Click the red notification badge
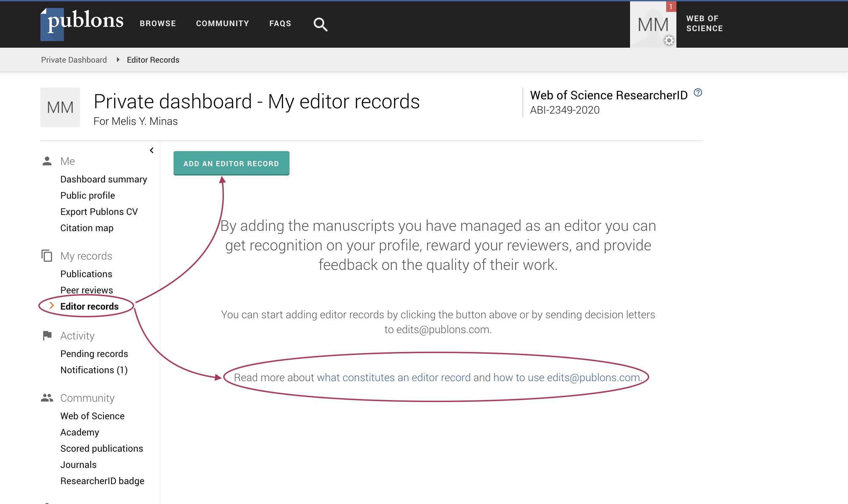Image resolution: width=848 pixels, height=504 pixels. [x=671, y=6]
